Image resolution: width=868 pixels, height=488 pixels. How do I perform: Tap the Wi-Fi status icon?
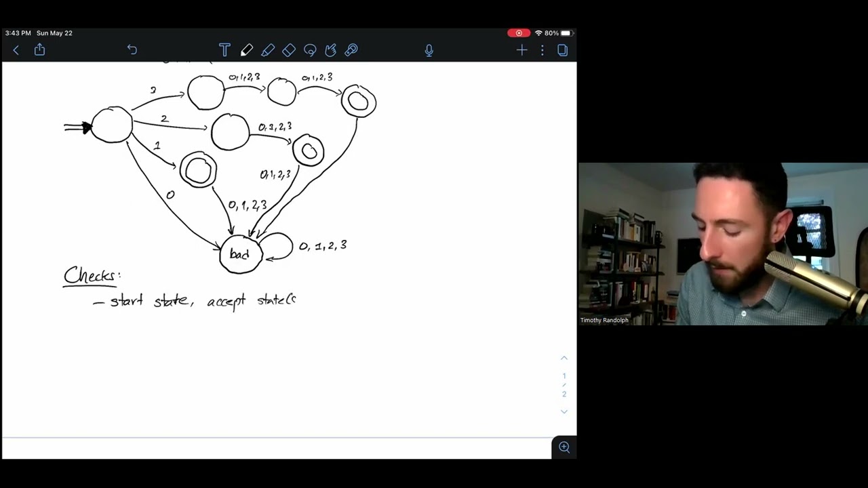pos(538,33)
